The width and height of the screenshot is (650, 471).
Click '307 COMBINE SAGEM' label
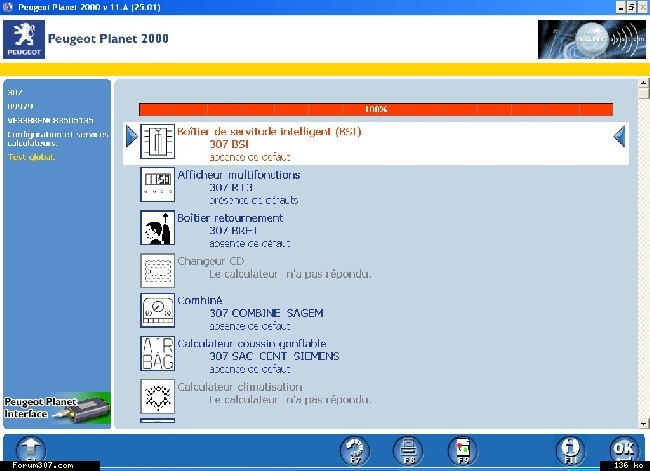click(x=267, y=313)
